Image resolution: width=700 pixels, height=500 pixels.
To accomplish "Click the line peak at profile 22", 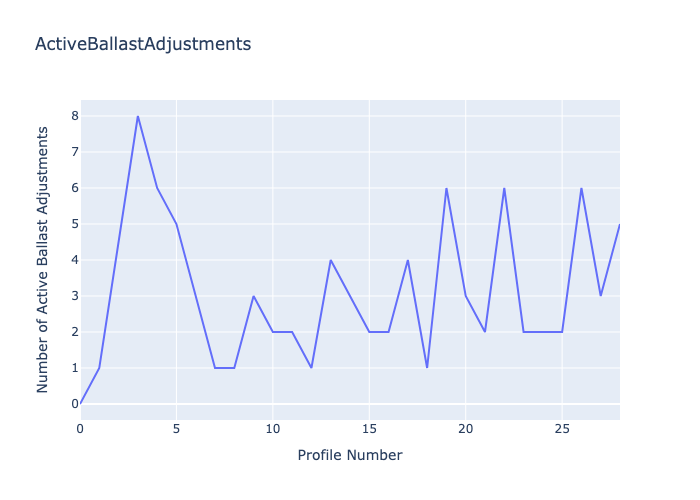I will 504,188.
